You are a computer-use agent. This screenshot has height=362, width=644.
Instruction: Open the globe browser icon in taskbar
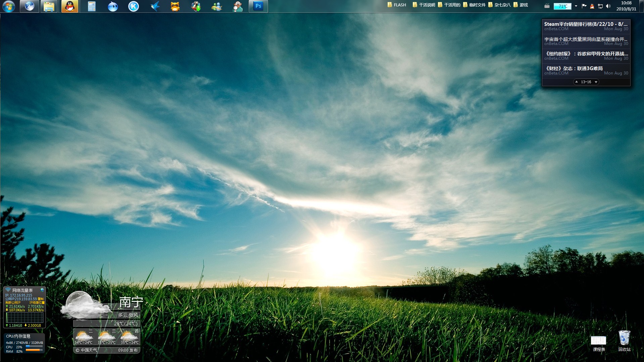pyautogui.click(x=30, y=6)
